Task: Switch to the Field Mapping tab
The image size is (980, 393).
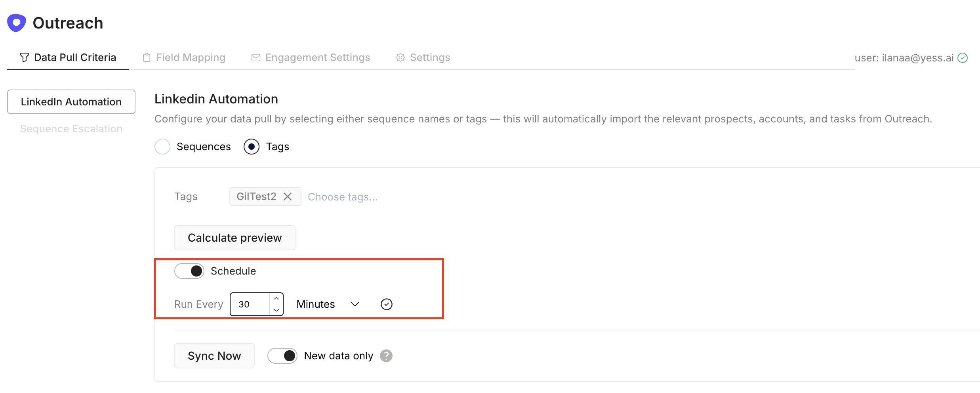Action: pos(184,57)
